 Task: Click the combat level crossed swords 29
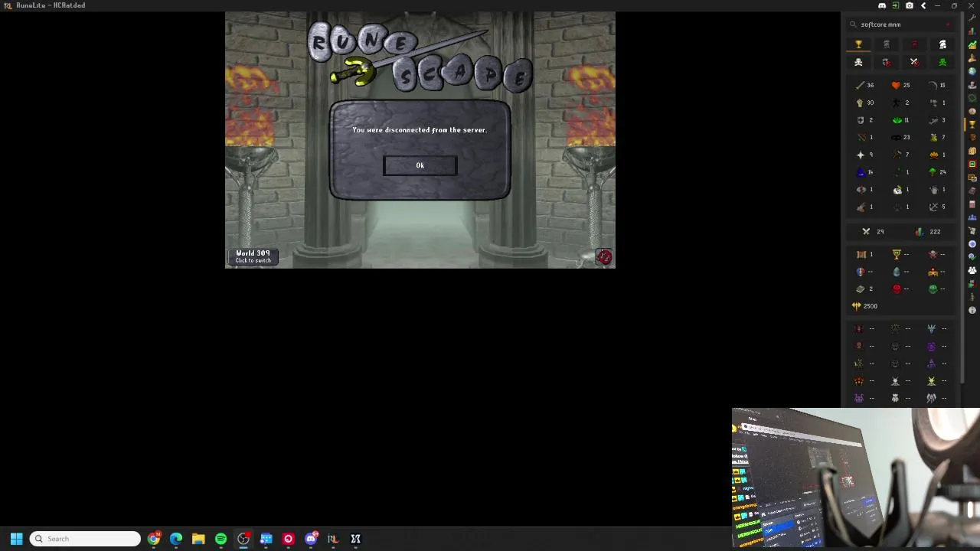873,232
